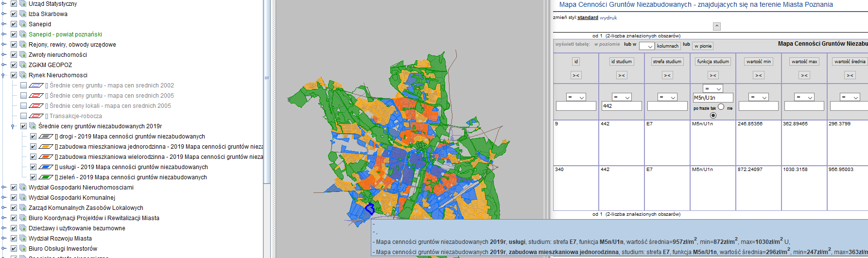
Task: Select Sanepid - powiat poznański tree item
Action: 65,34
